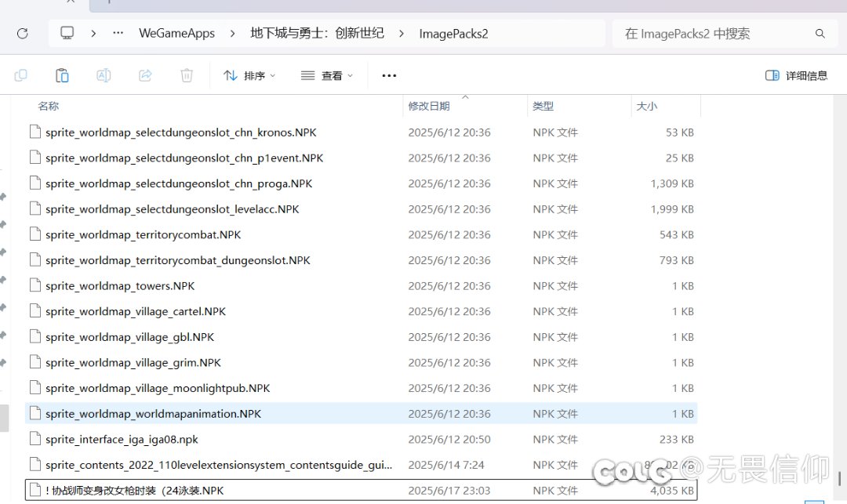Select sprite_worldmap_village_moonlightpub.NPK file
This screenshot has height=504, width=847.
(x=158, y=388)
